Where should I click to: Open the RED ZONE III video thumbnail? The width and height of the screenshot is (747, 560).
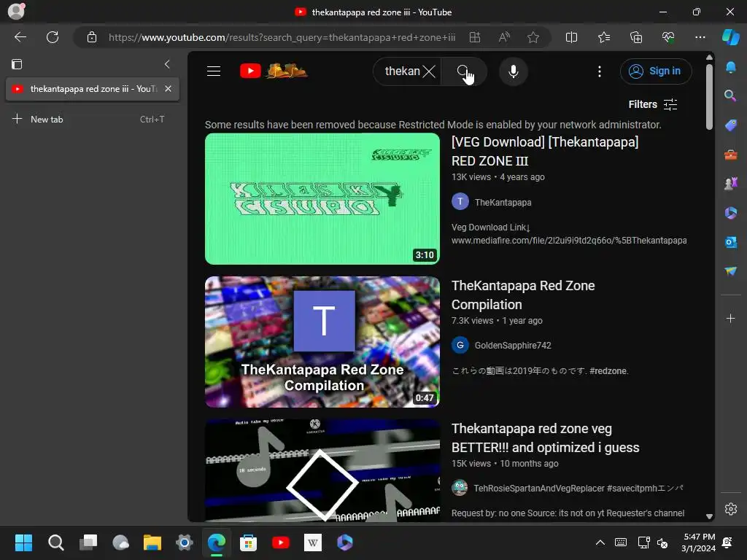tap(322, 198)
